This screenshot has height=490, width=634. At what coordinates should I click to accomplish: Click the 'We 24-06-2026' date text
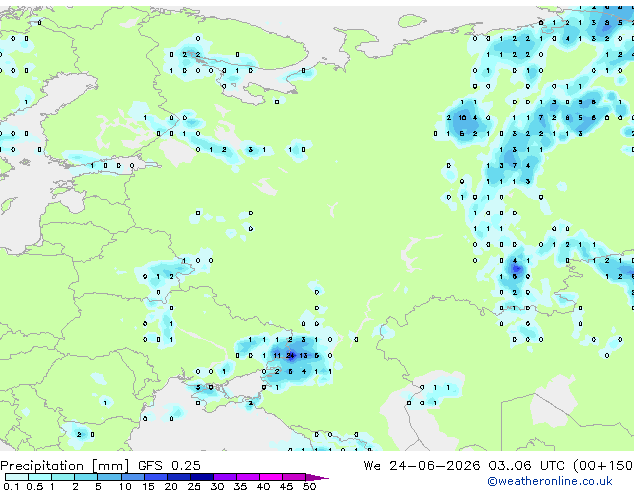point(421,466)
